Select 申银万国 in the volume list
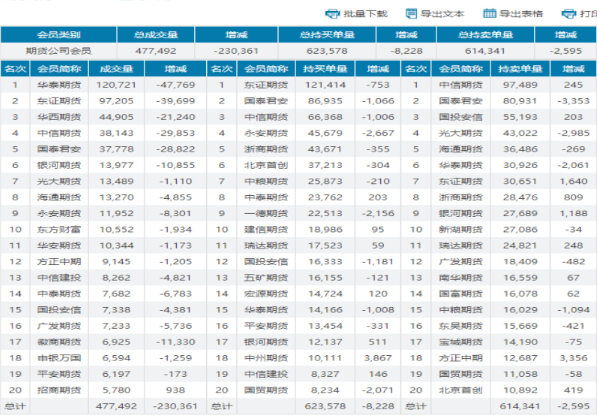Viewport: 597px width, 416px height. [x=59, y=358]
